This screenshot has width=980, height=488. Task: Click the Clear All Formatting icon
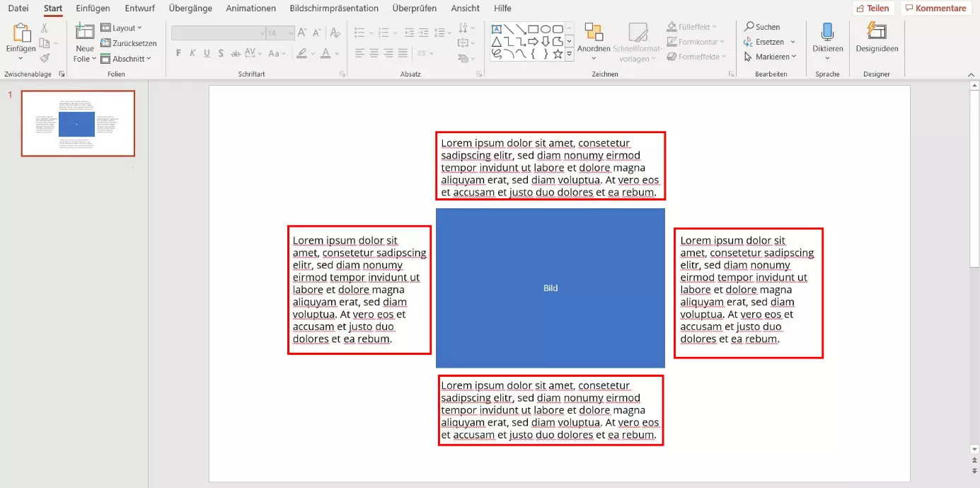pyautogui.click(x=335, y=33)
